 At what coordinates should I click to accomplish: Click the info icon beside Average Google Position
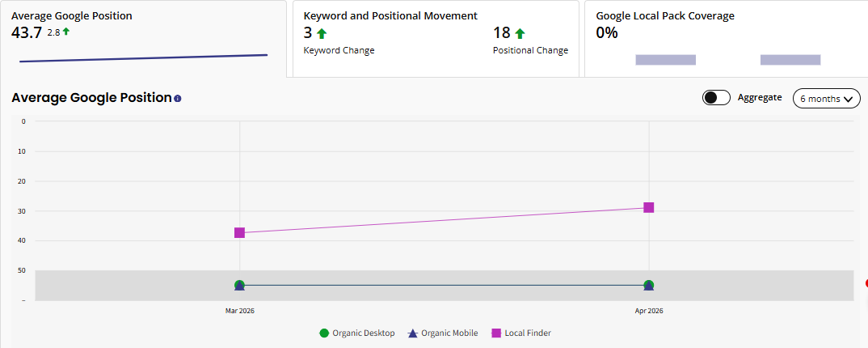(x=178, y=99)
